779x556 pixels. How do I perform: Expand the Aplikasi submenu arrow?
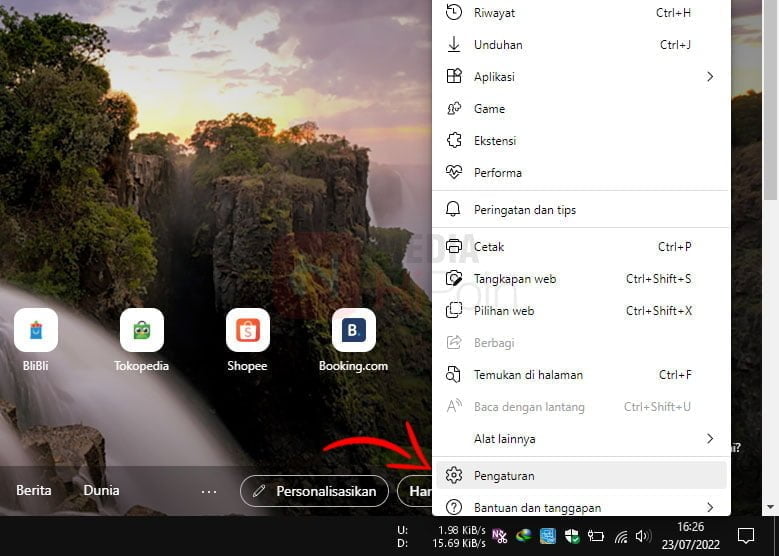pyautogui.click(x=710, y=77)
